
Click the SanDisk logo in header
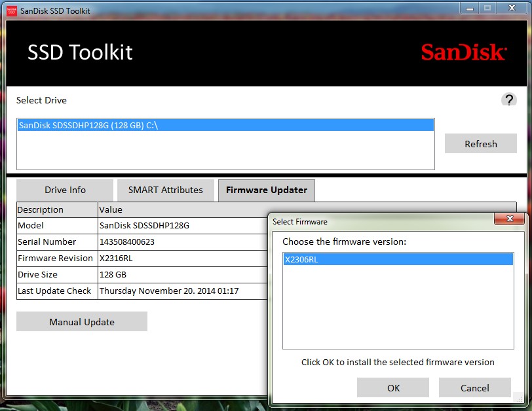464,52
